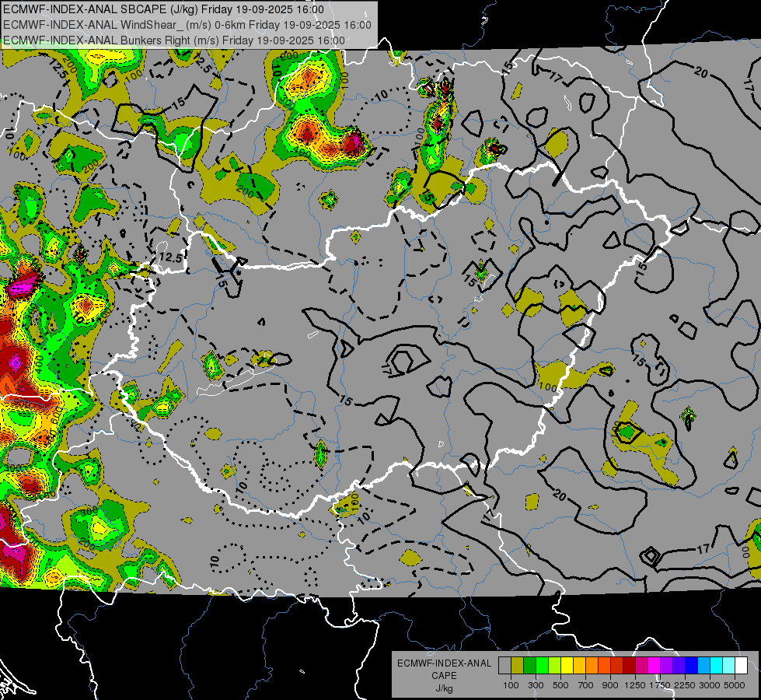761x700 pixels.
Task: Click the legend value 300
Action: point(536,685)
